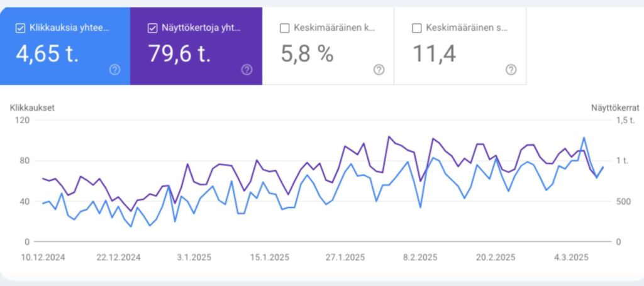Uncheck the Klikkauksia yhteensä checkbox

tap(20, 28)
